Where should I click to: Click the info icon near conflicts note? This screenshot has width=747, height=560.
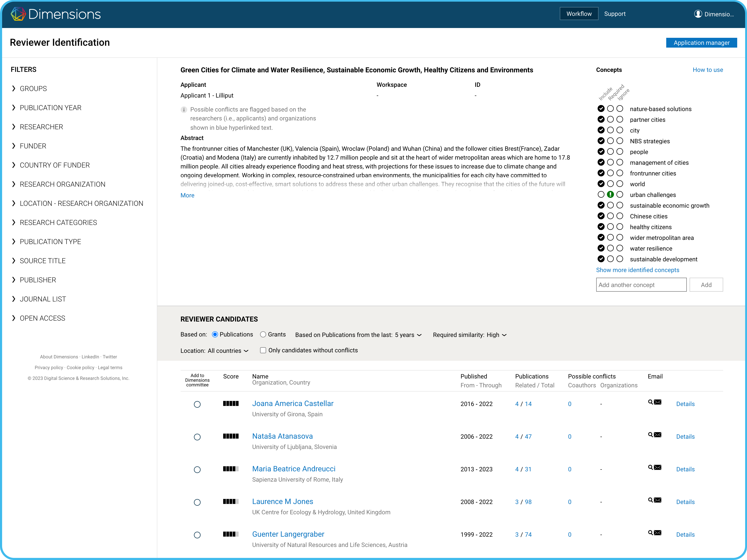point(184,110)
